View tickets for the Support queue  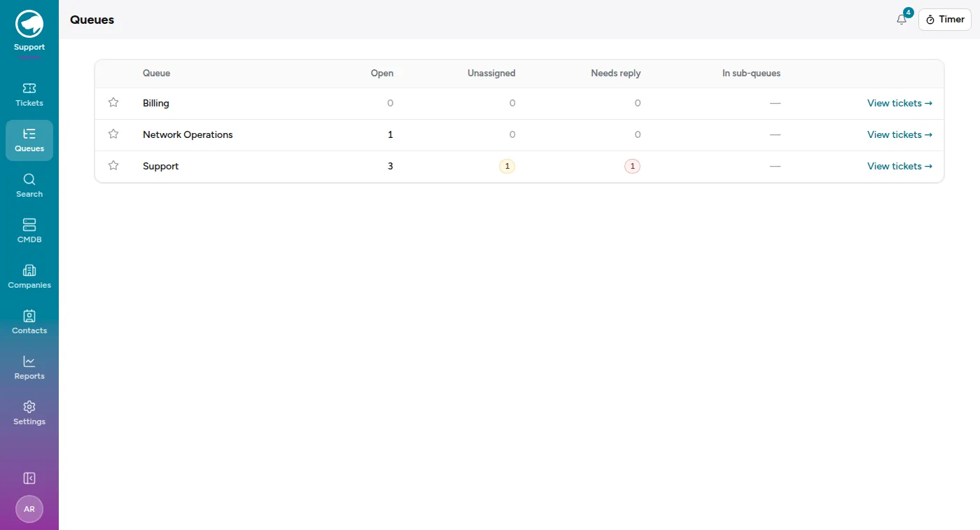tap(899, 166)
